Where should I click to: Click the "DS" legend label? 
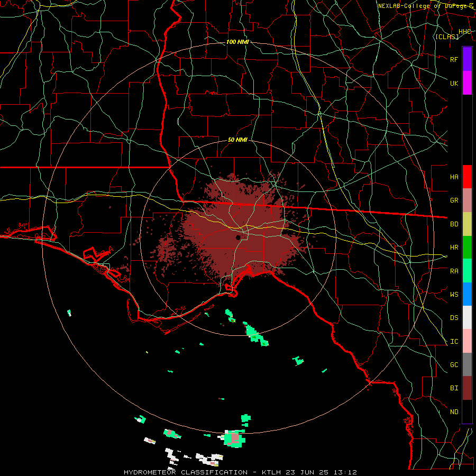click(454, 318)
